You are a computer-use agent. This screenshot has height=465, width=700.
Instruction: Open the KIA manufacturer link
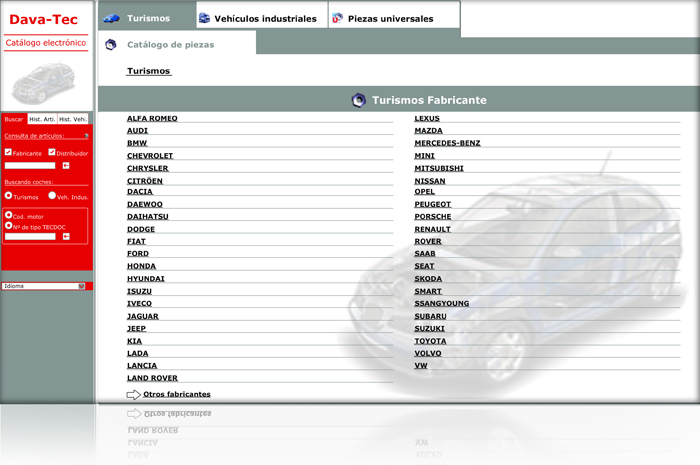pos(134,341)
